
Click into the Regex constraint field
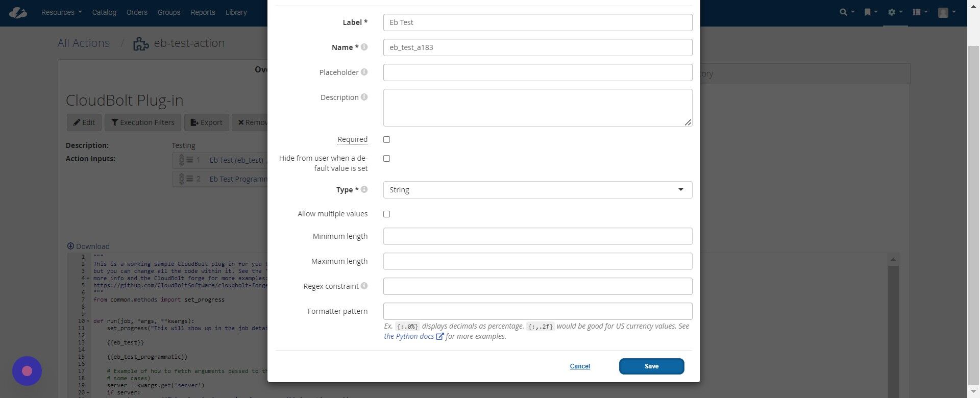pos(537,286)
